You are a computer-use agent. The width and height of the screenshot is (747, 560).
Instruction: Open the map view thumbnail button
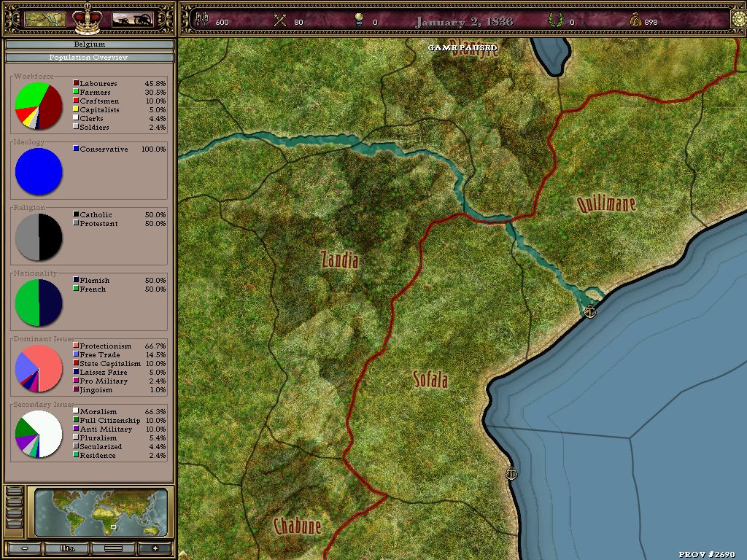click(44, 20)
